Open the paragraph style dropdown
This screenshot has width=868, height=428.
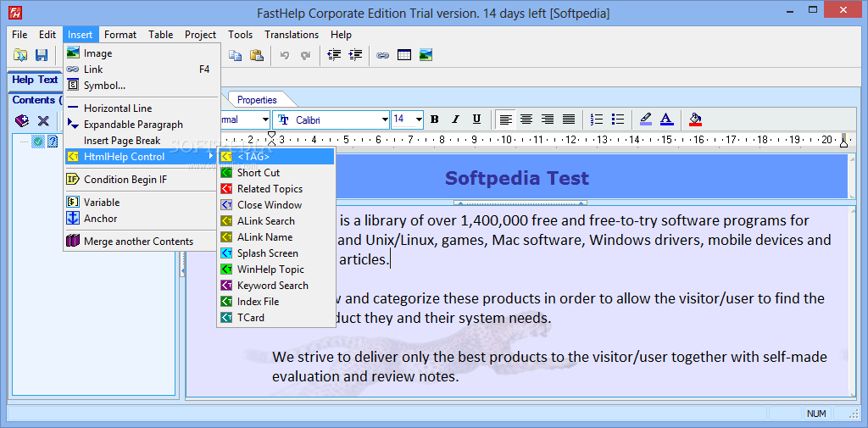point(264,120)
